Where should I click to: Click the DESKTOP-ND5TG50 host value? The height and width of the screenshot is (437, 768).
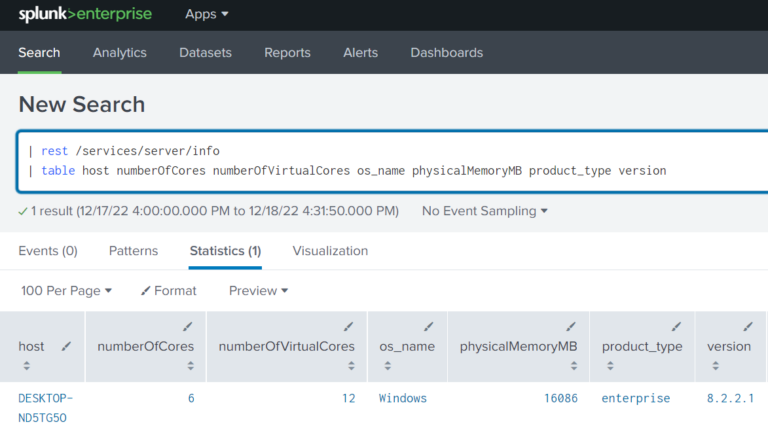click(45, 407)
